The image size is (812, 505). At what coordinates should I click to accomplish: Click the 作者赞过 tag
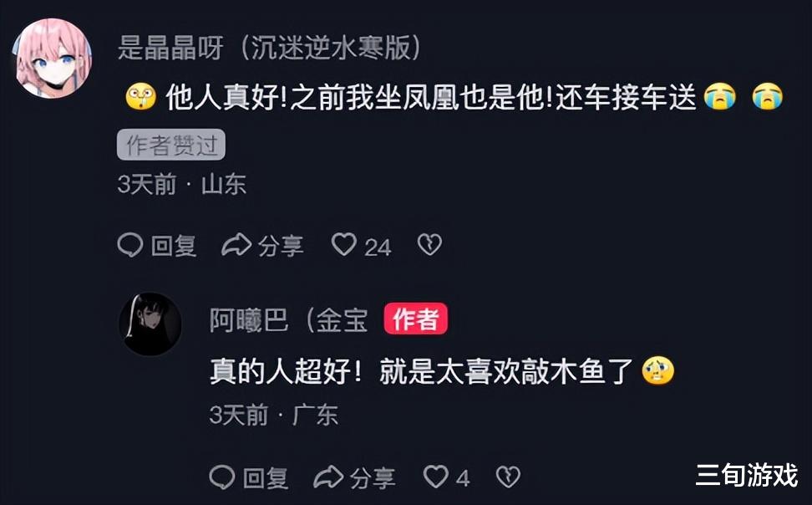point(171,145)
